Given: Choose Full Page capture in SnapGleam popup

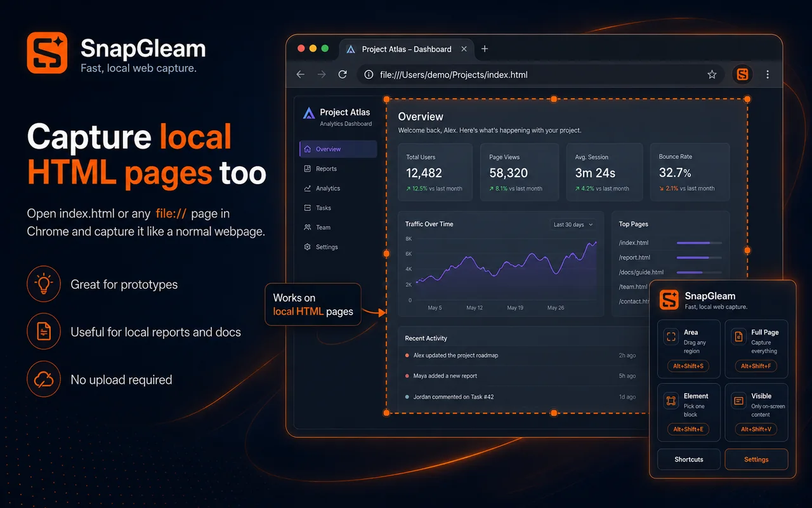Looking at the screenshot, I should [x=756, y=349].
